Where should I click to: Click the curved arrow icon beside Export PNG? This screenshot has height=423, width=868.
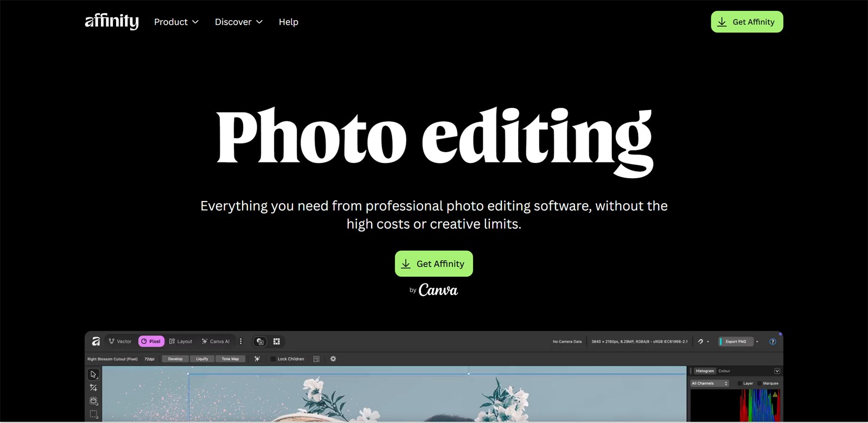point(700,342)
